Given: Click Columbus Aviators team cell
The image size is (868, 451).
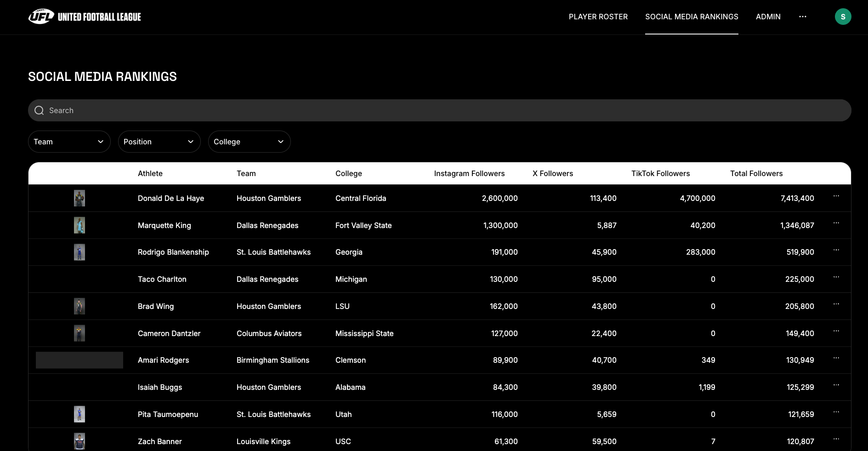Looking at the screenshot, I should [x=269, y=333].
